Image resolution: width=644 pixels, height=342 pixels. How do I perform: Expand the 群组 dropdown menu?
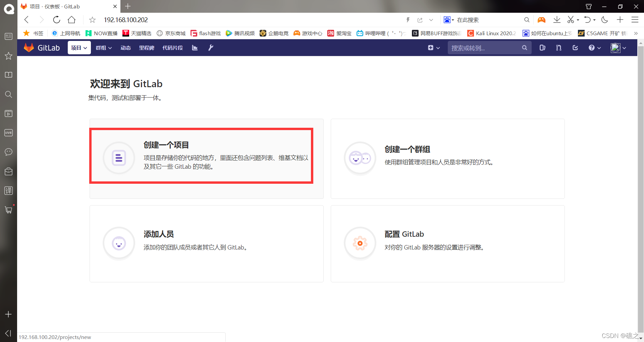(104, 48)
